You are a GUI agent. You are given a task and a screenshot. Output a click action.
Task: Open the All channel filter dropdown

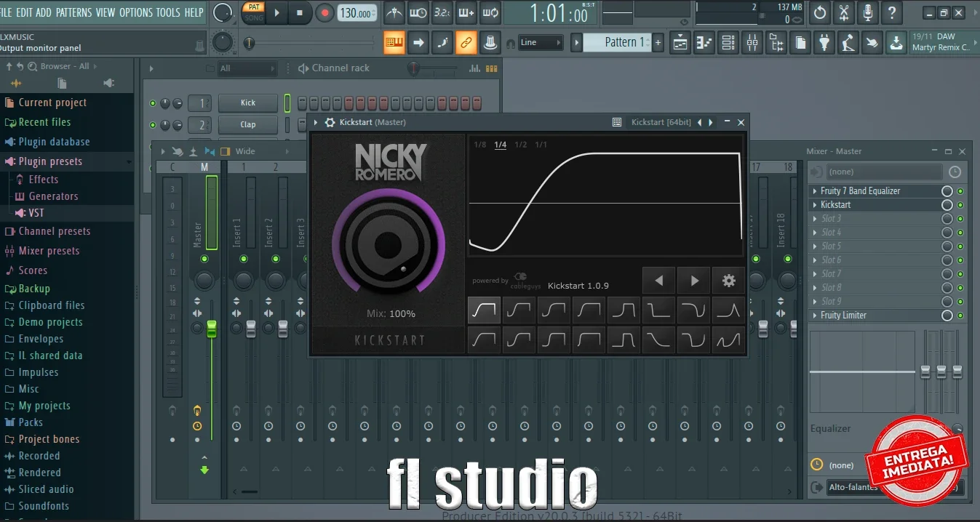(247, 68)
